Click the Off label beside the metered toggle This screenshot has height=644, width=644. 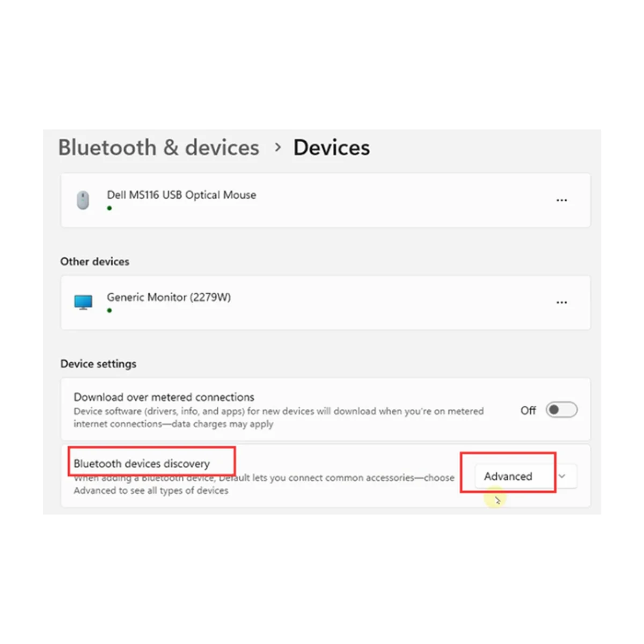(528, 409)
